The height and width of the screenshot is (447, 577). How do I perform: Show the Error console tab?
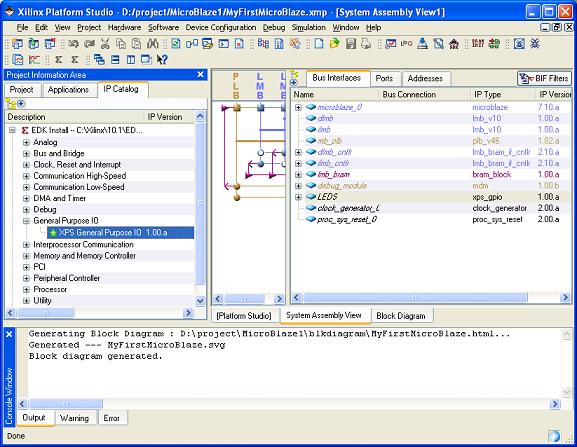111,418
